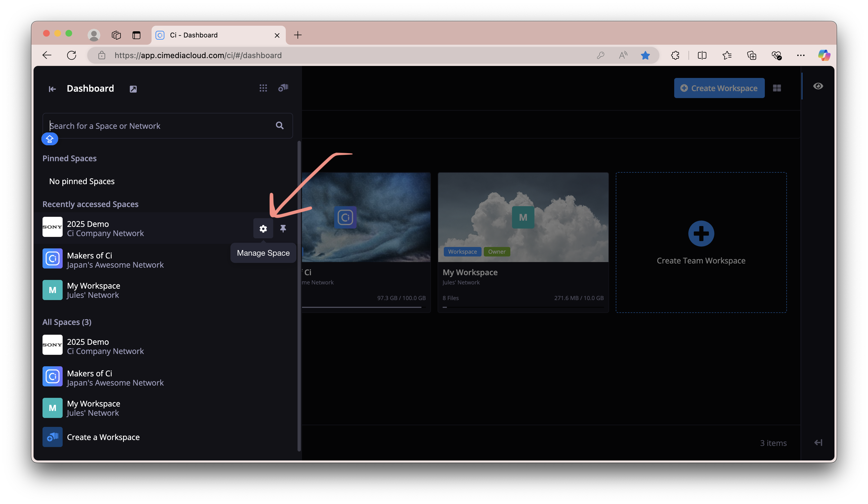
Task: Open Dashboard in new window icon
Action: coord(133,89)
